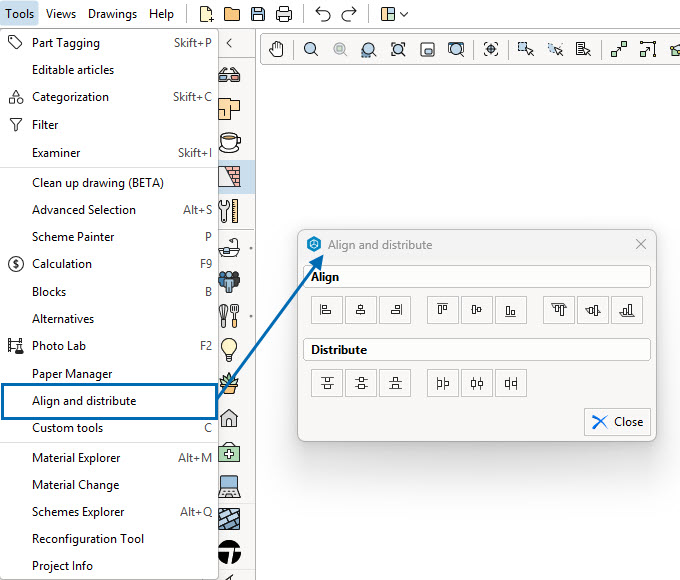
Task: Open the Drawings menu
Action: click(x=112, y=14)
